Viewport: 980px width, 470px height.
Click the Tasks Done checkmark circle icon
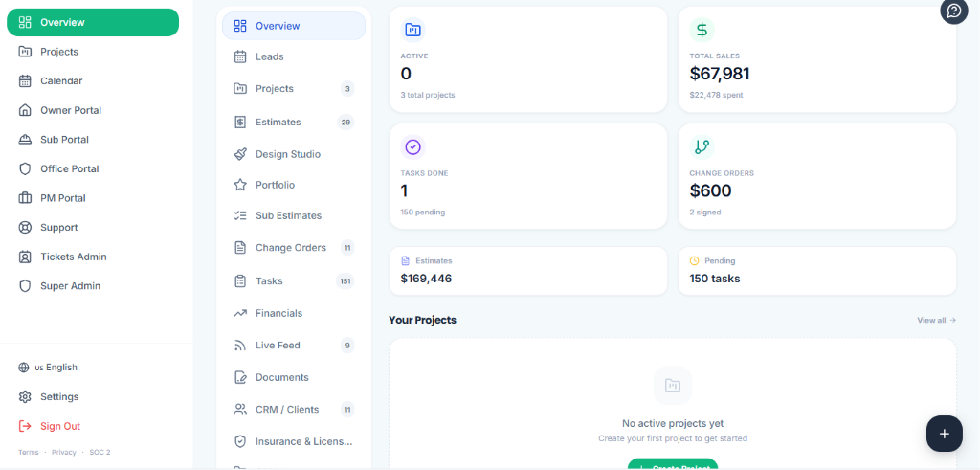[x=413, y=146]
